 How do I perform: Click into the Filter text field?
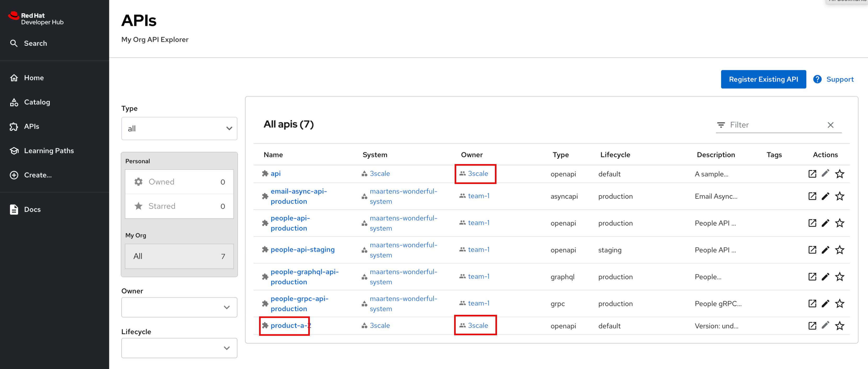(775, 125)
